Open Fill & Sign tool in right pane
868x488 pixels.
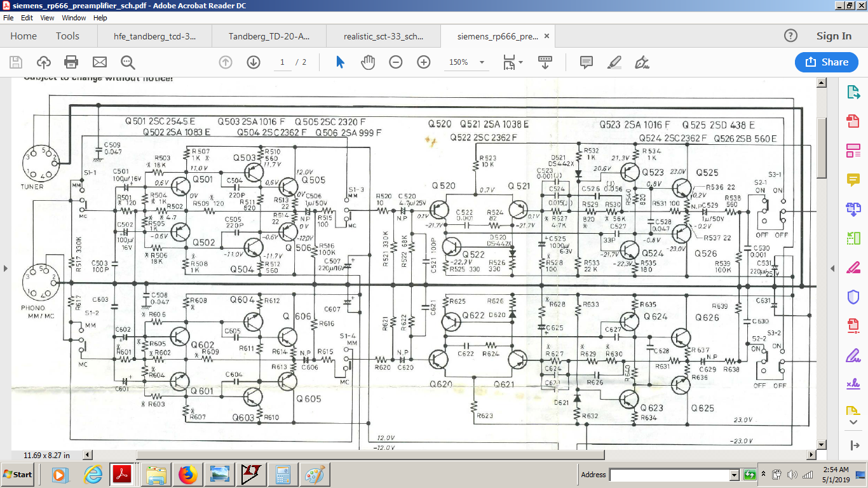853,355
